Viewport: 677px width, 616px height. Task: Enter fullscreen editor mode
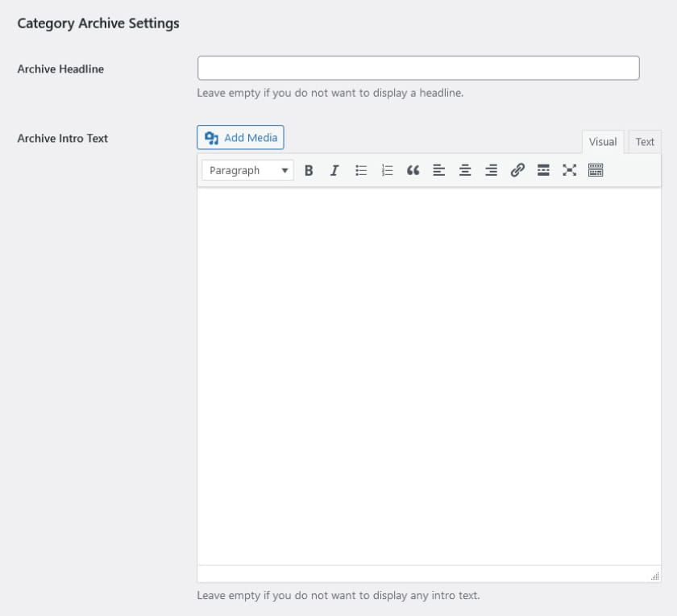(x=570, y=170)
